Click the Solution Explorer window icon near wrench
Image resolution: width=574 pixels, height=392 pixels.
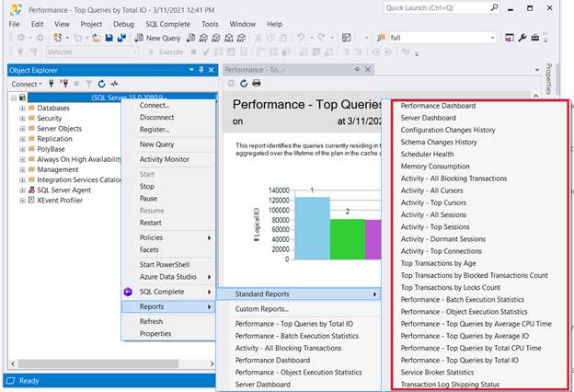tap(510, 38)
